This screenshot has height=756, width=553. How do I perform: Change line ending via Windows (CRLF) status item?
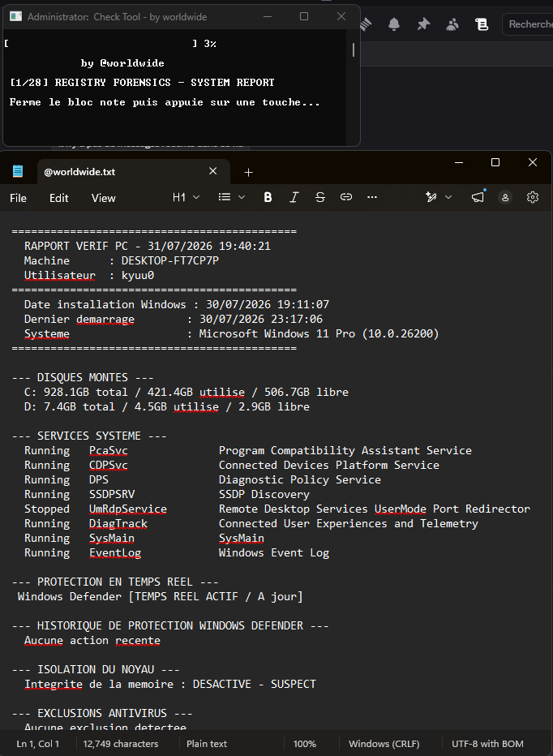(x=384, y=744)
